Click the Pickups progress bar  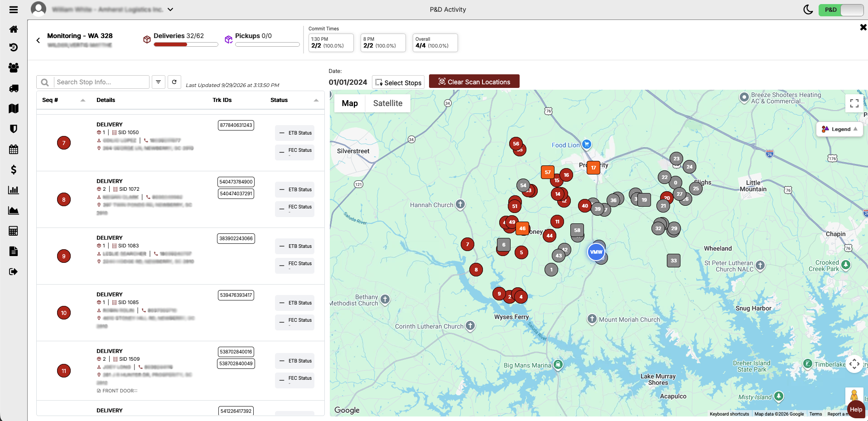pos(267,44)
